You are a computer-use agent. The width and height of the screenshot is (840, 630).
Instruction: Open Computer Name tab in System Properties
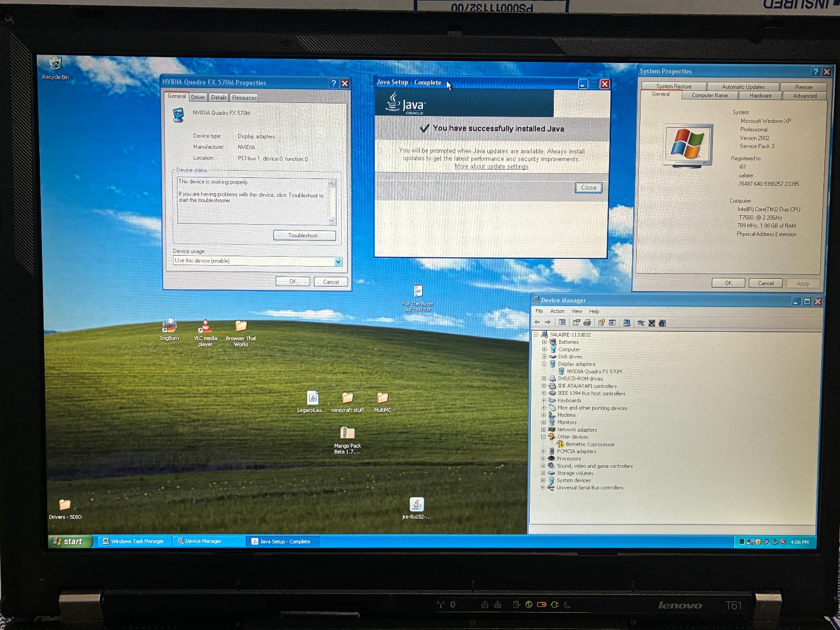709,96
